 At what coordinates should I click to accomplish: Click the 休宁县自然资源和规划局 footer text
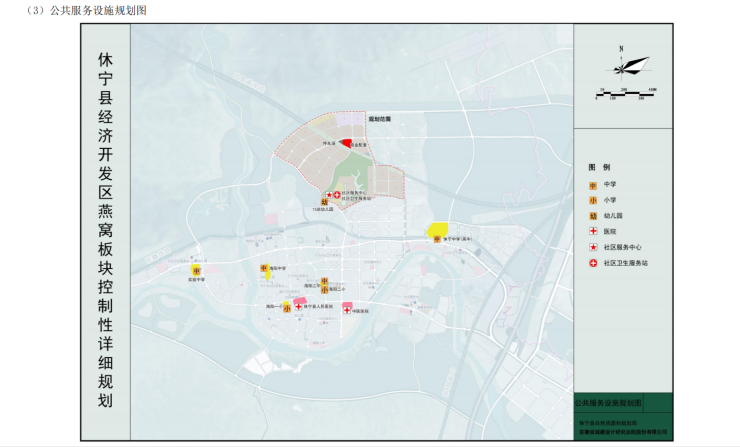608,423
